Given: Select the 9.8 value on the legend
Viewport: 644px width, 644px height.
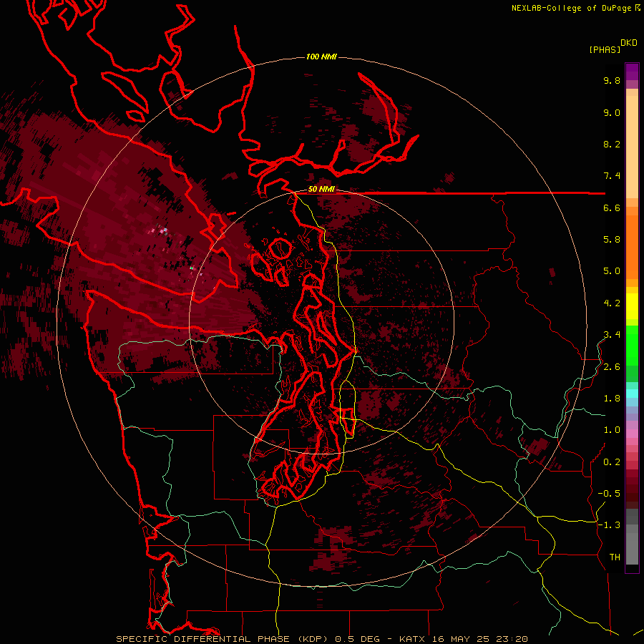Looking at the screenshot, I should tap(612, 80).
